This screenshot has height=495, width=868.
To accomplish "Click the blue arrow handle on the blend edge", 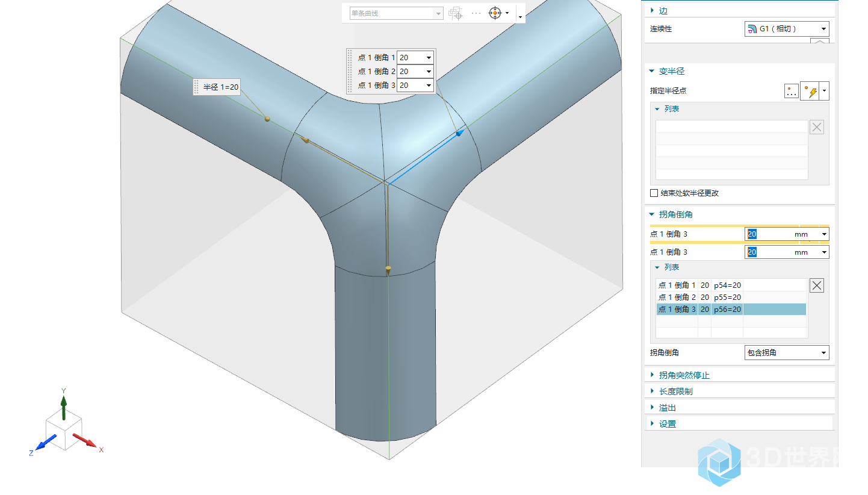I will point(459,132).
